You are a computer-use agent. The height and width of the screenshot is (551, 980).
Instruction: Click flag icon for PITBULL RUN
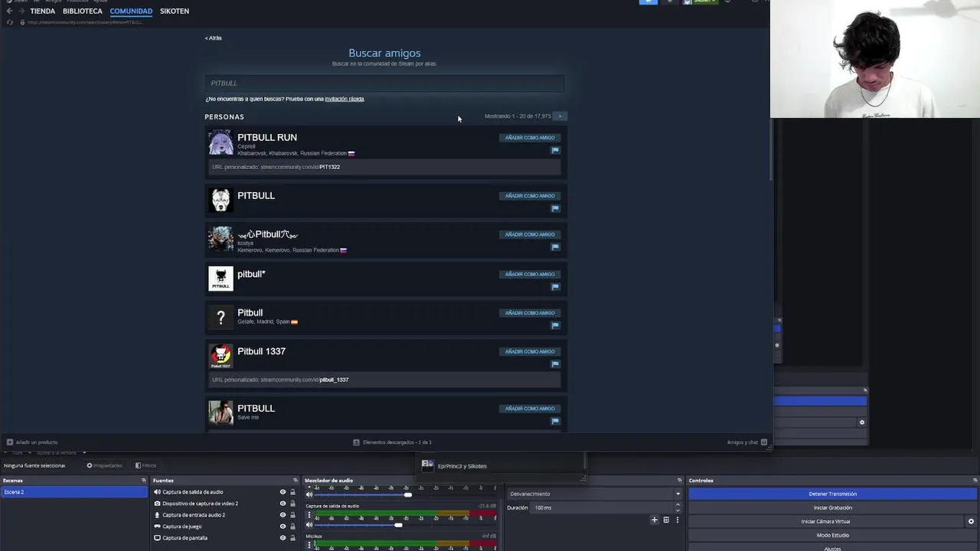555,150
